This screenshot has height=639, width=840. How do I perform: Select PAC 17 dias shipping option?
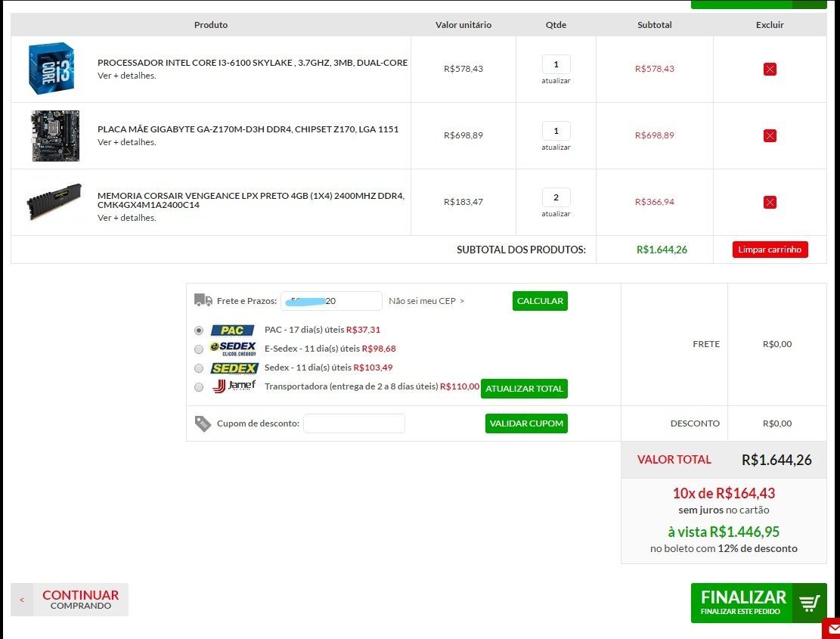pos(199,330)
